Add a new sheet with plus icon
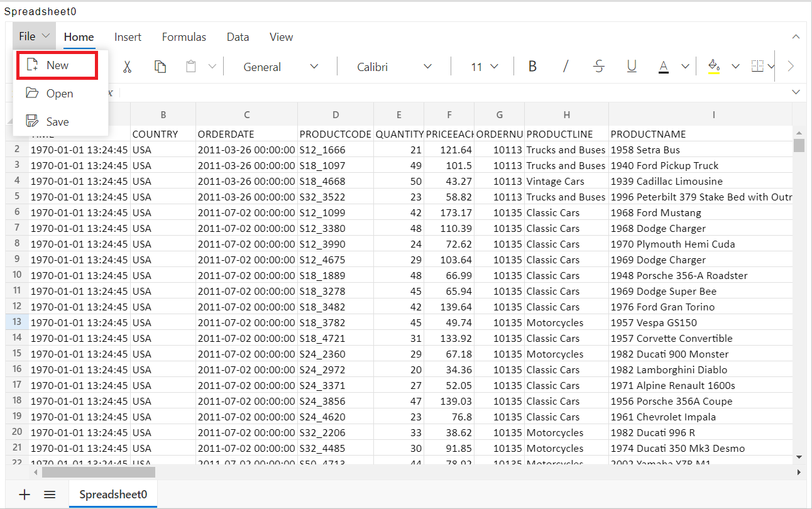This screenshot has width=812, height=509. click(25, 495)
